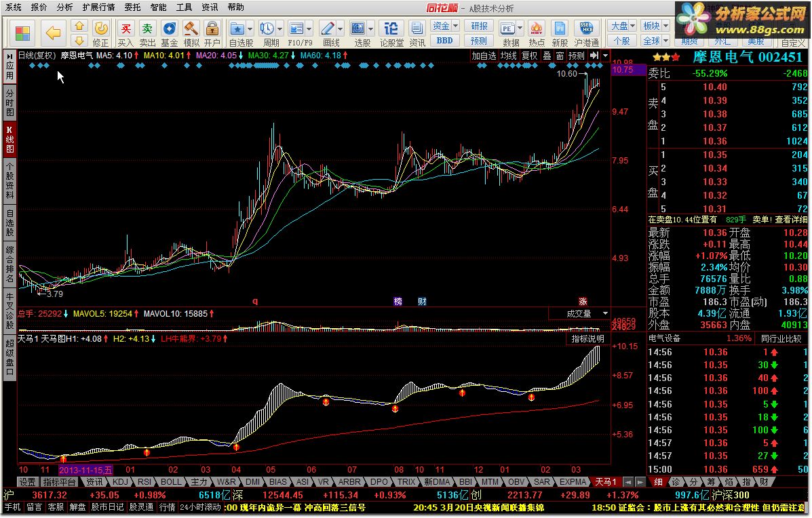Screen dimensions: 812x518
Task: Click the 2013-11-15 date marker on timeline
Action: (85, 470)
